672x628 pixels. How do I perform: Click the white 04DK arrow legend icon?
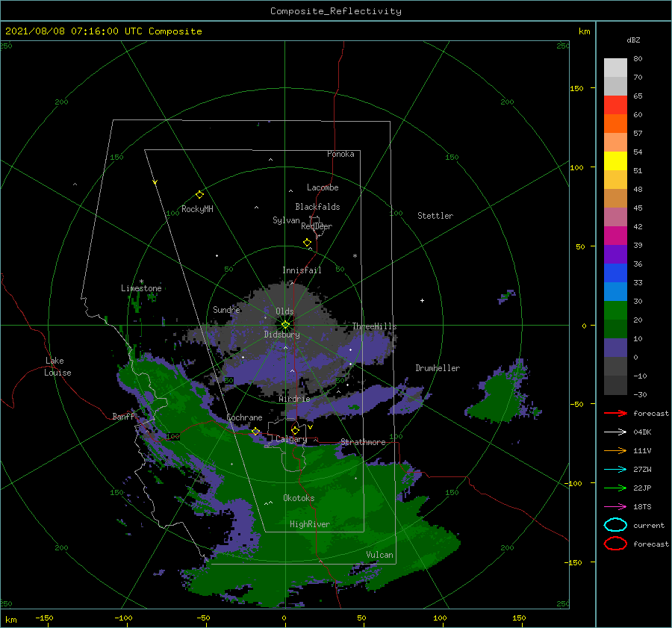coord(615,432)
